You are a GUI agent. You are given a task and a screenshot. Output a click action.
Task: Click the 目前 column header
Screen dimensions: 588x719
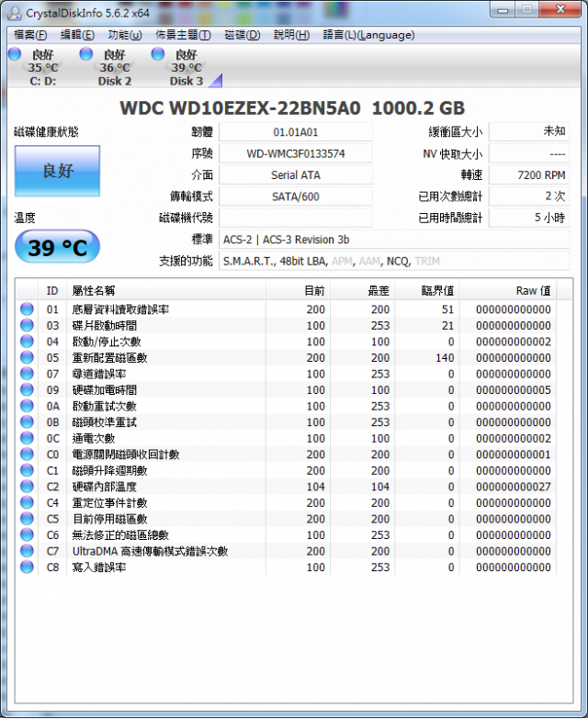point(298,291)
